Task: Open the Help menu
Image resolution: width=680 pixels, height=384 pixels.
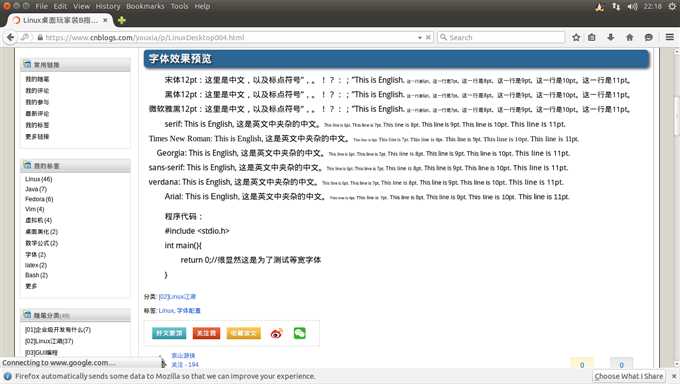Action: 202,6
